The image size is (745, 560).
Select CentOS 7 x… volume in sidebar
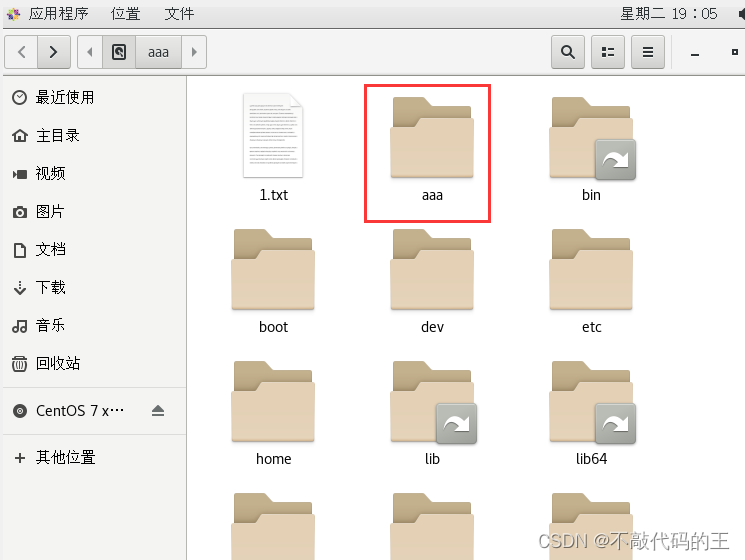point(80,410)
